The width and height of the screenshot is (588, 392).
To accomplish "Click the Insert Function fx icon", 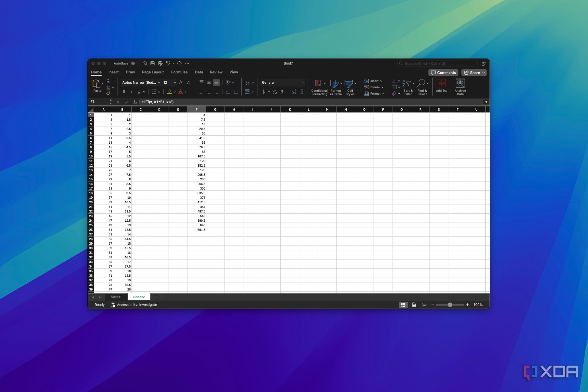I will pyautogui.click(x=135, y=102).
